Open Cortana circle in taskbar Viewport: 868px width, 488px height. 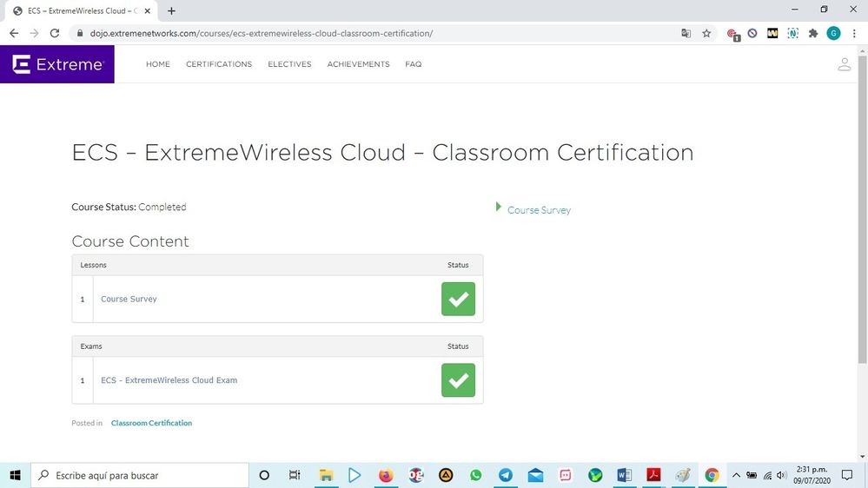click(264, 475)
